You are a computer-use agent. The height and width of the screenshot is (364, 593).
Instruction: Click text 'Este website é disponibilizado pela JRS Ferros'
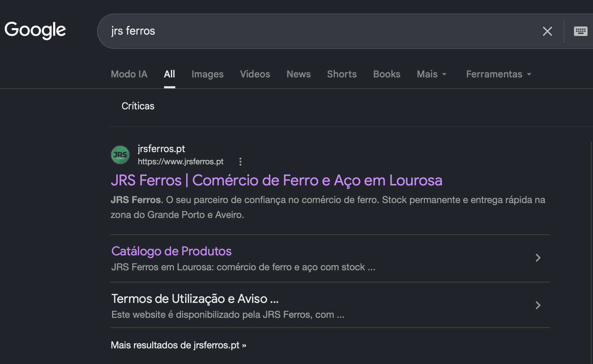[212, 315]
